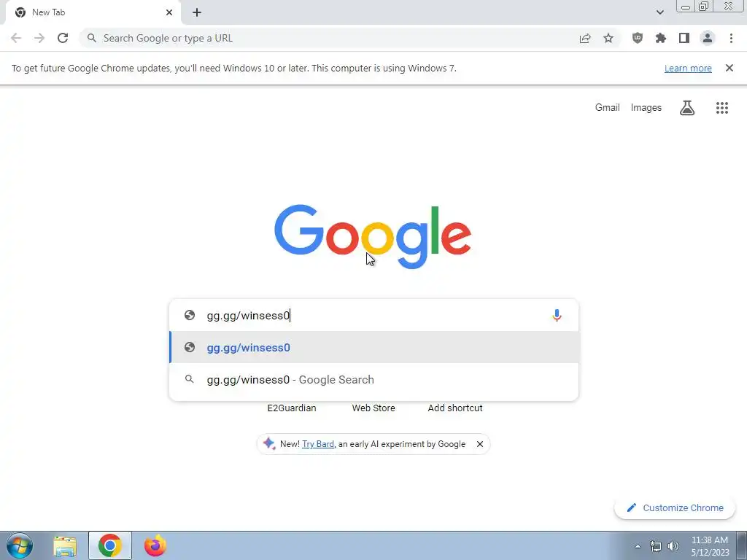Viewport: 747px width, 560px height.
Task: Reload the page with the refresh icon
Action: click(63, 38)
